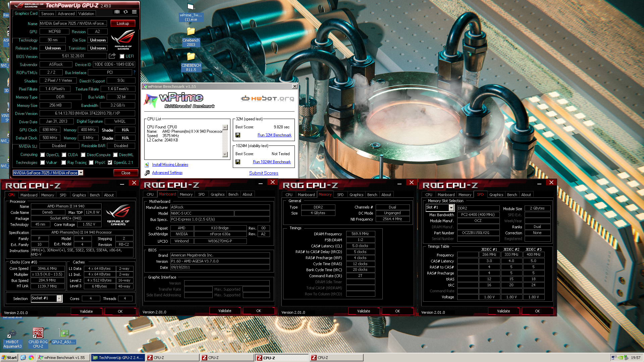Viewport: 644px width, 362px height.
Task: Click Install Missing Libraries link
Action: [x=170, y=165]
